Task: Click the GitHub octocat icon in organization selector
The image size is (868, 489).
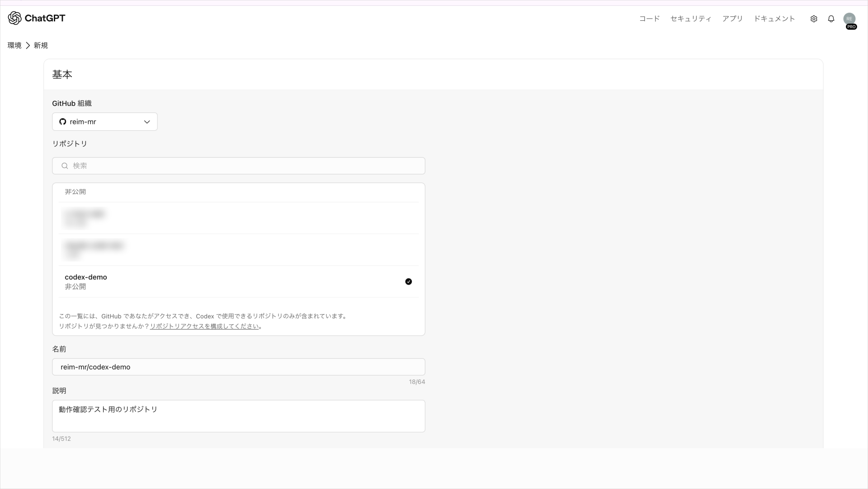Action: [63, 122]
